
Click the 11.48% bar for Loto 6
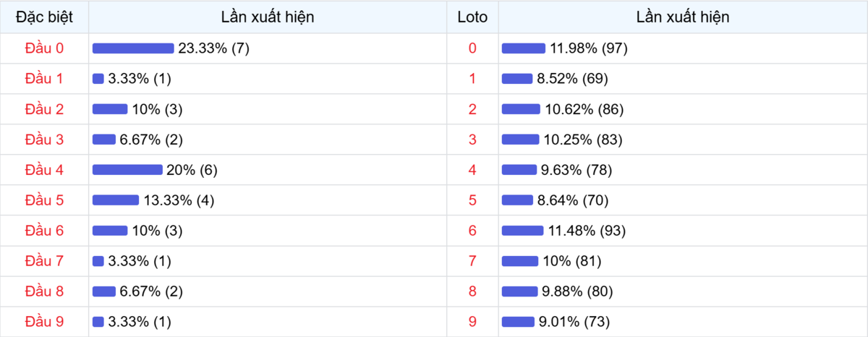(x=522, y=231)
